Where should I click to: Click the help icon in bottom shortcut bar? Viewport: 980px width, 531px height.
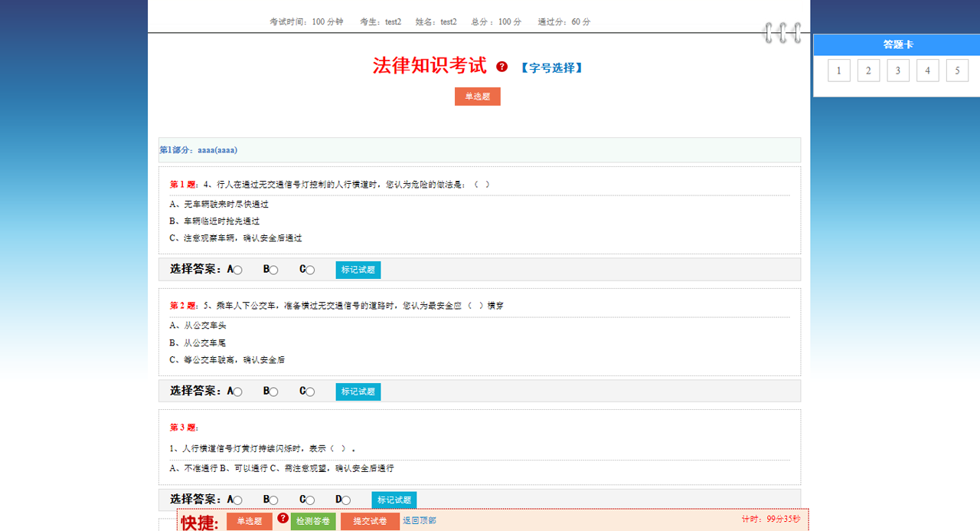283,519
